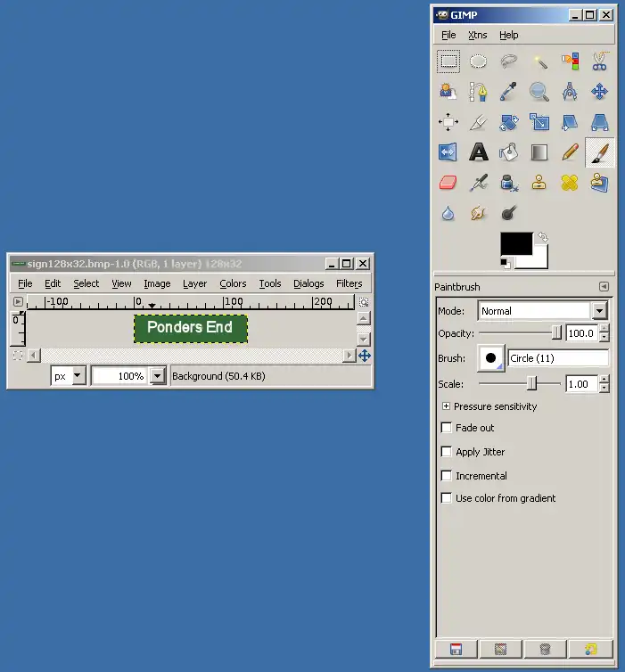Screen dimensions: 625x672
Task: Open the zoom percentage dropdown
Action: point(158,376)
